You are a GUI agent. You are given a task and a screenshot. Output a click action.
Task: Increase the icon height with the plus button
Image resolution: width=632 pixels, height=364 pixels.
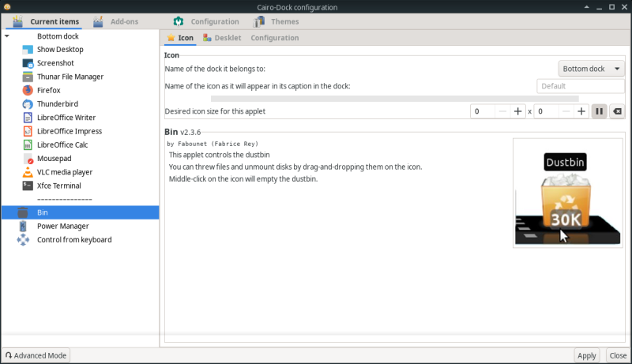581,111
